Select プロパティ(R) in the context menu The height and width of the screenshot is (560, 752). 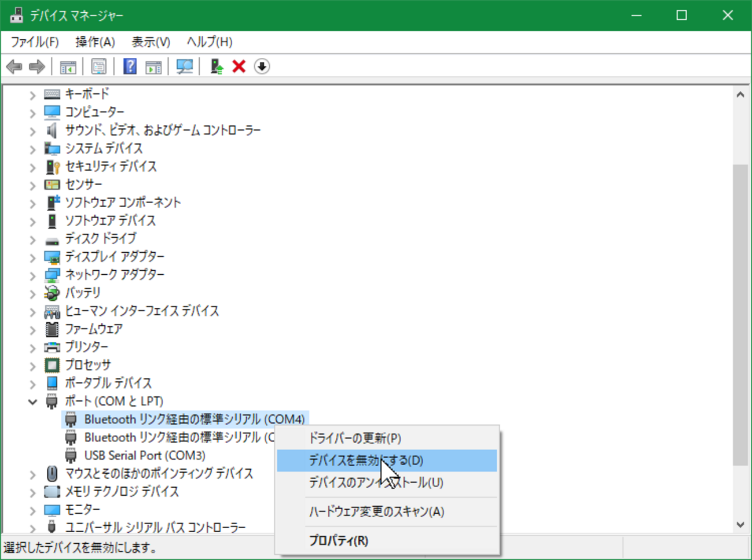(x=338, y=540)
